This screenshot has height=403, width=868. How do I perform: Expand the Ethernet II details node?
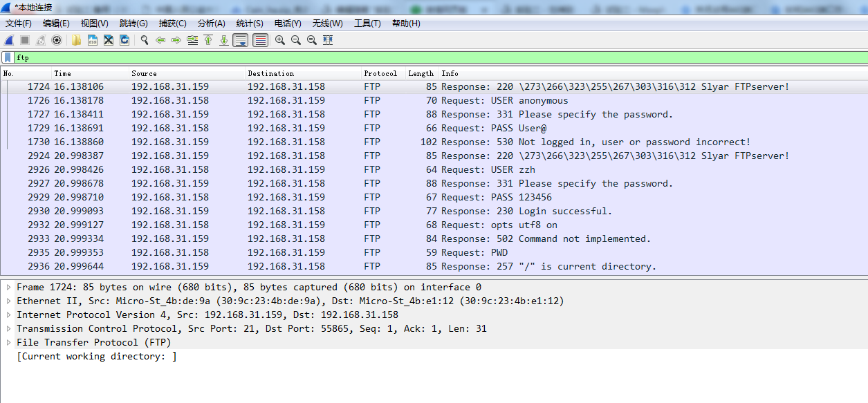8,301
